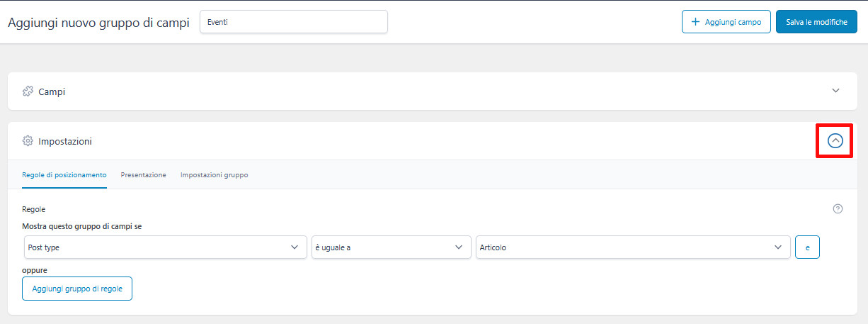Click the Campi panel title
868x324 pixels.
coord(52,91)
